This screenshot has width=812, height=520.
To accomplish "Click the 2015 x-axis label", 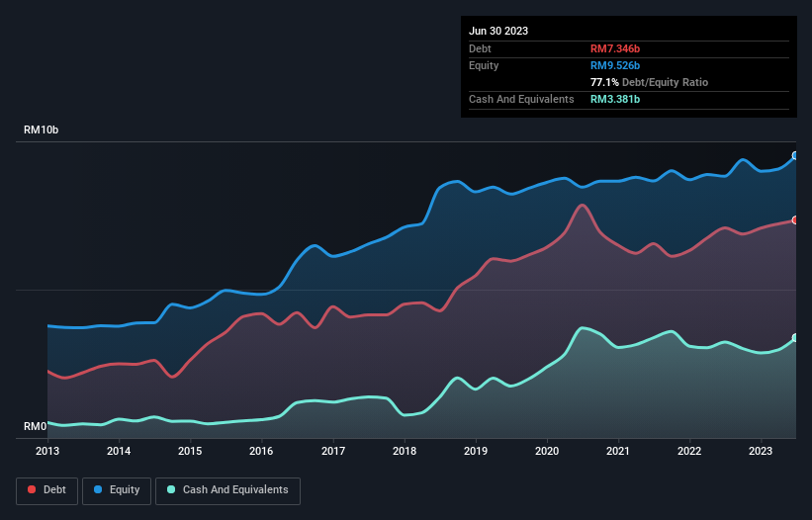I will pos(190,451).
